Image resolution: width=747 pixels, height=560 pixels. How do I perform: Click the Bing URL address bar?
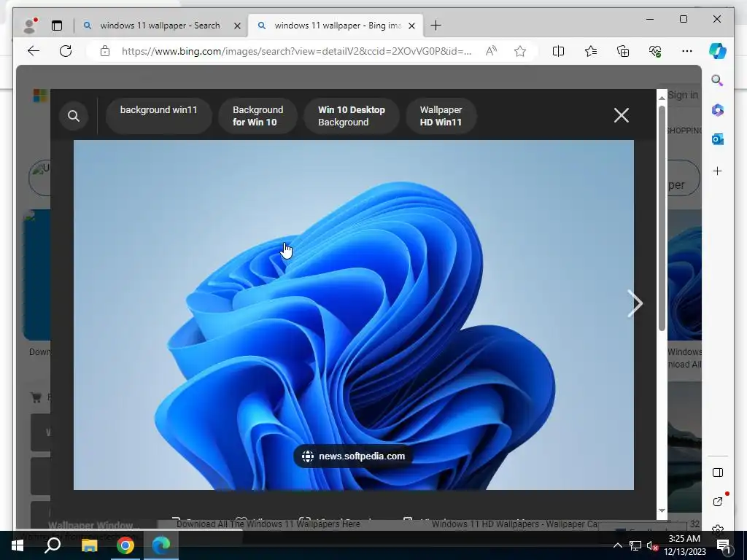coord(296,51)
